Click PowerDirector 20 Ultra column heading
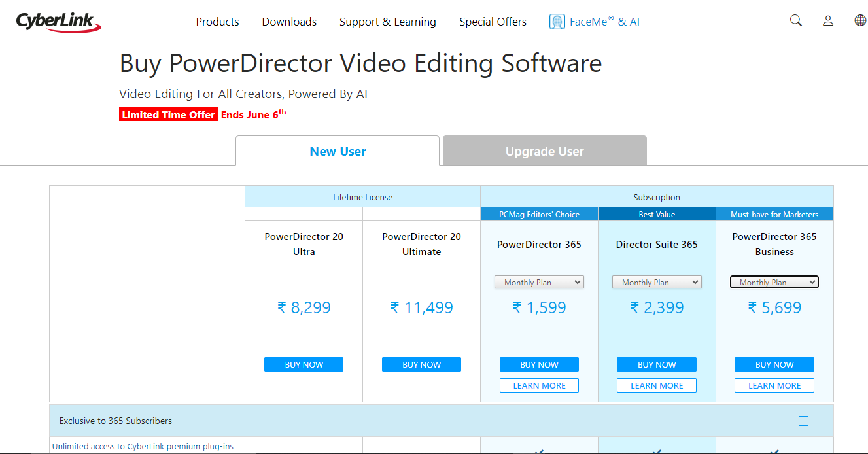The image size is (868, 454). pos(304,244)
